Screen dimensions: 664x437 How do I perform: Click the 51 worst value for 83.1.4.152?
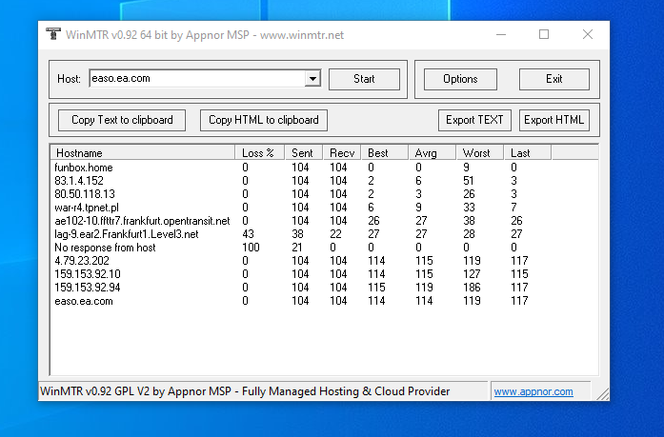tap(468, 181)
